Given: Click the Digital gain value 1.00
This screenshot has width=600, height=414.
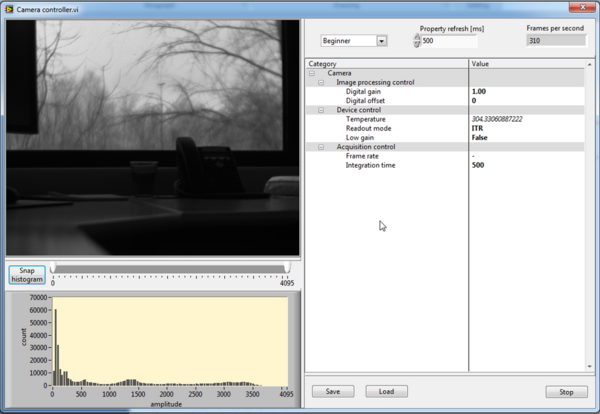Looking at the screenshot, I should (x=479, y=91).
